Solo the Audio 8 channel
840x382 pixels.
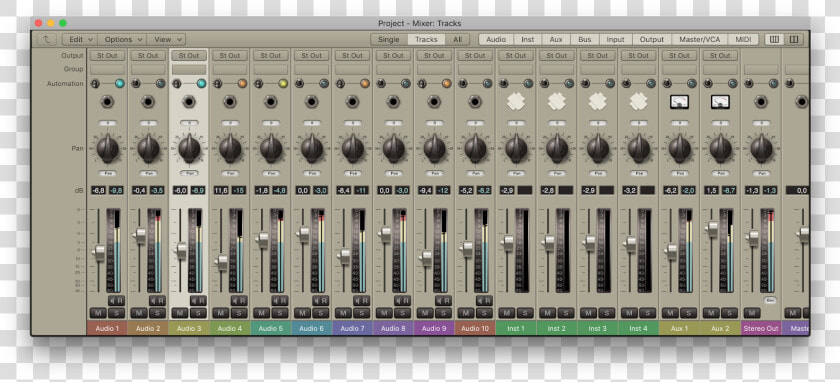click(x=402, y=313)
